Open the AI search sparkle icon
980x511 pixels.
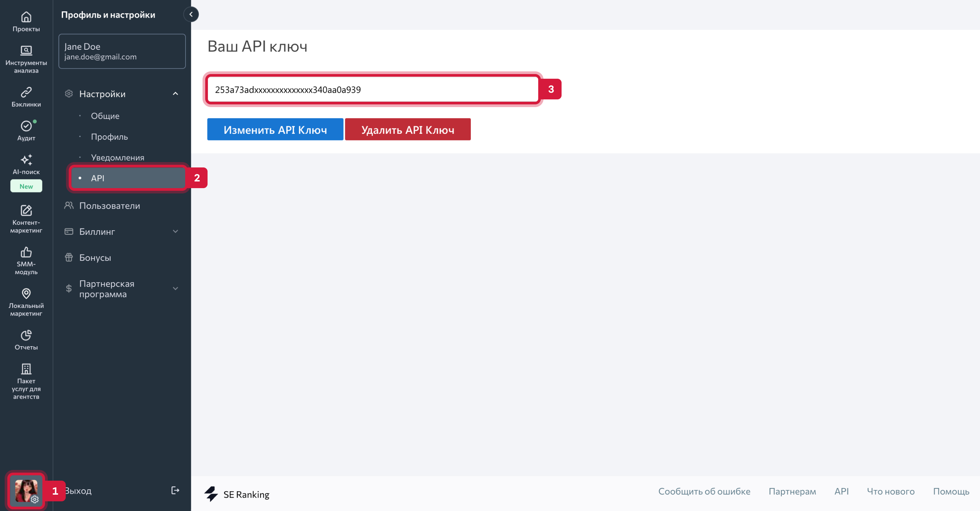click(26, 160)
